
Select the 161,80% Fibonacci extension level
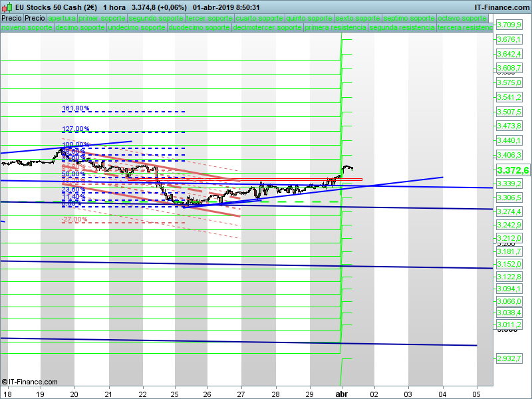click(x=75, y=108)
